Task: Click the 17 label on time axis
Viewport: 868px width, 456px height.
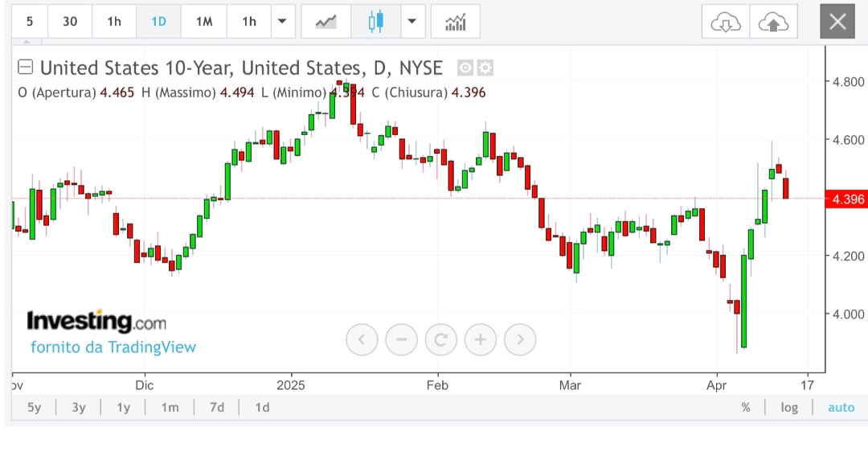Action: [x=808, y=385]
